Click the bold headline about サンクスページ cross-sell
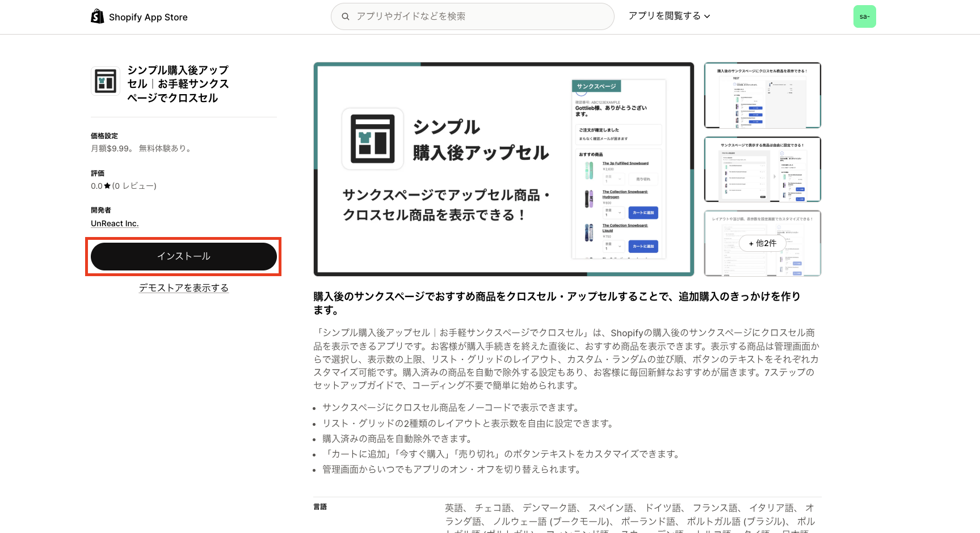This screenshot has width=980, height=533. point(557,303)
